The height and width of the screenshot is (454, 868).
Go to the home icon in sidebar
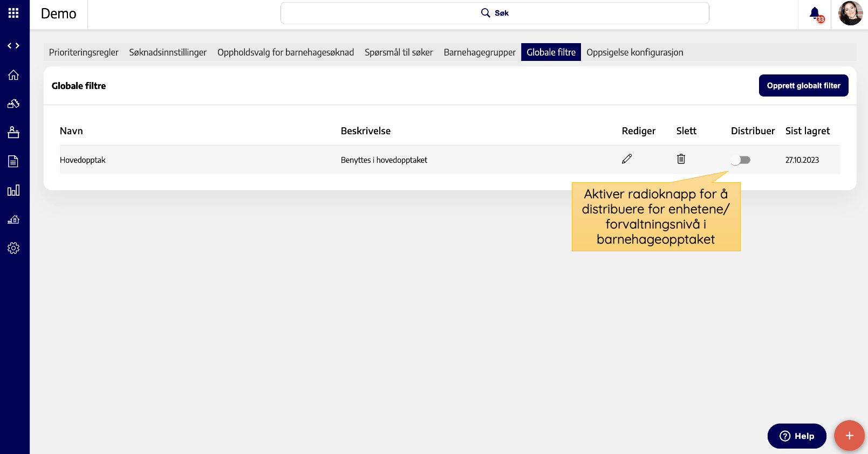(13, 75)
